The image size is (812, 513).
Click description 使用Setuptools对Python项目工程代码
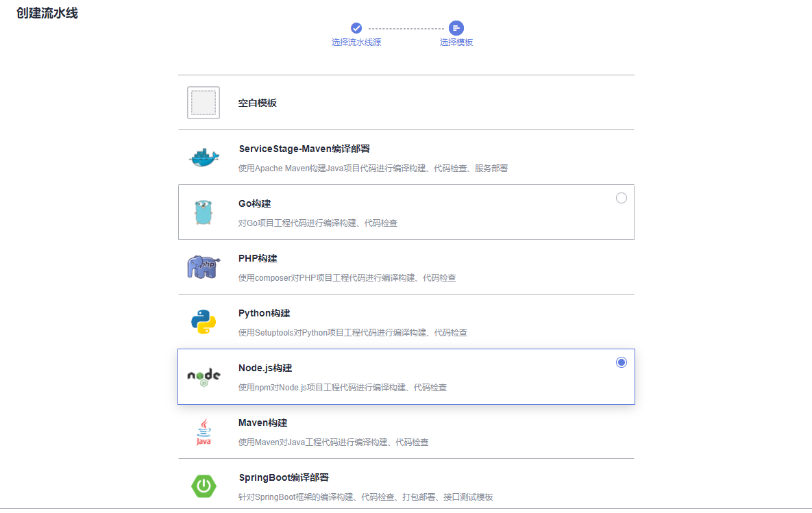(353, 333)
